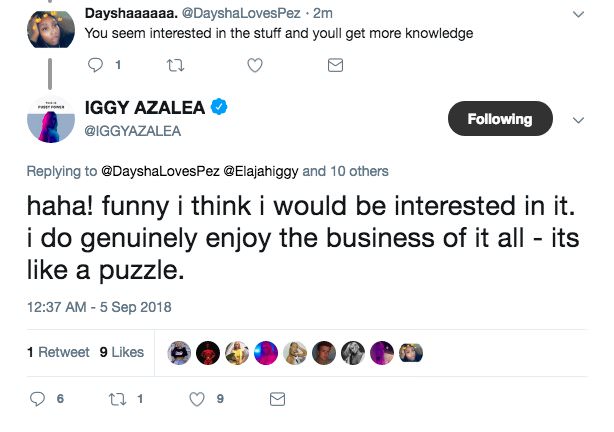The image size is (614, 432).
Task: Open Iggy Azalea's profile avatar
Action: 47,120
